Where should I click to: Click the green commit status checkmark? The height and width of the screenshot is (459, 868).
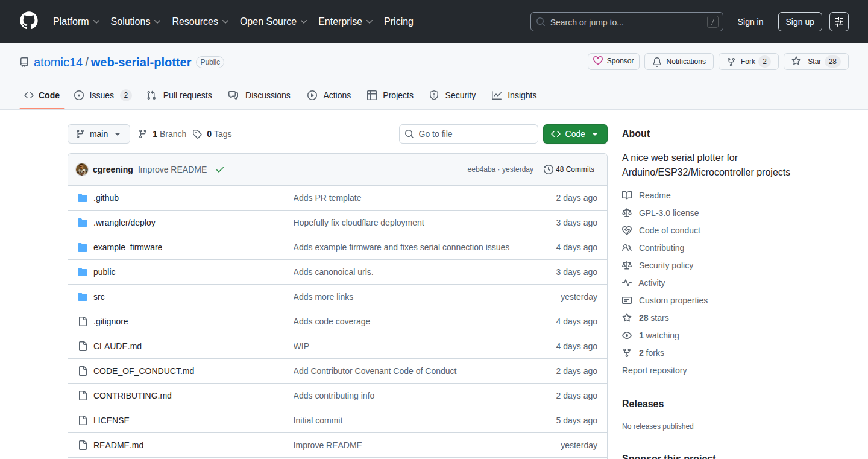click(220, 169)
